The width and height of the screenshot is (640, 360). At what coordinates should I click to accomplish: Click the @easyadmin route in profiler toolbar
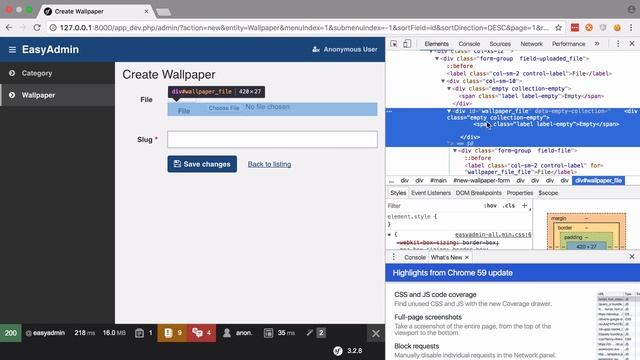[45, 333]
